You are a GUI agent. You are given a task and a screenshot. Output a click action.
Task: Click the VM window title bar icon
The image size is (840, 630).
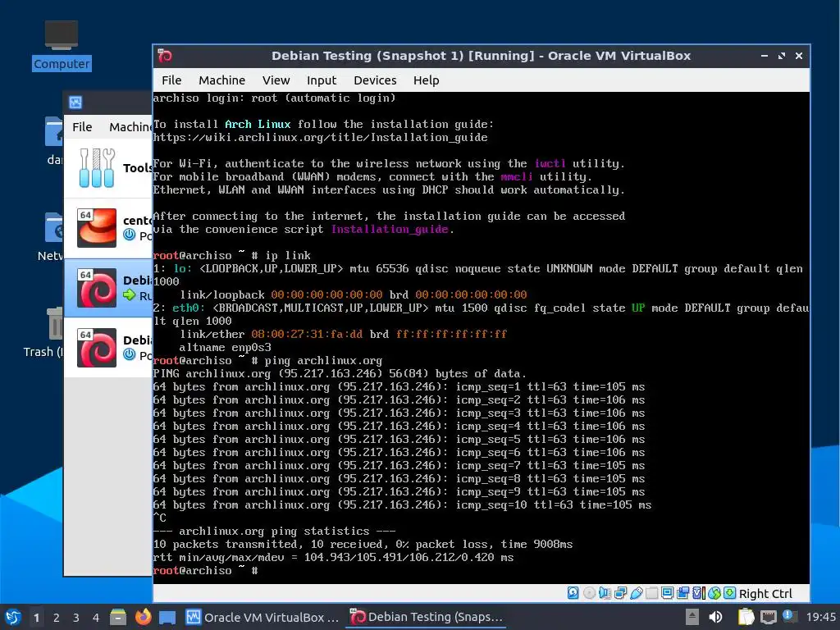(165, 56)
